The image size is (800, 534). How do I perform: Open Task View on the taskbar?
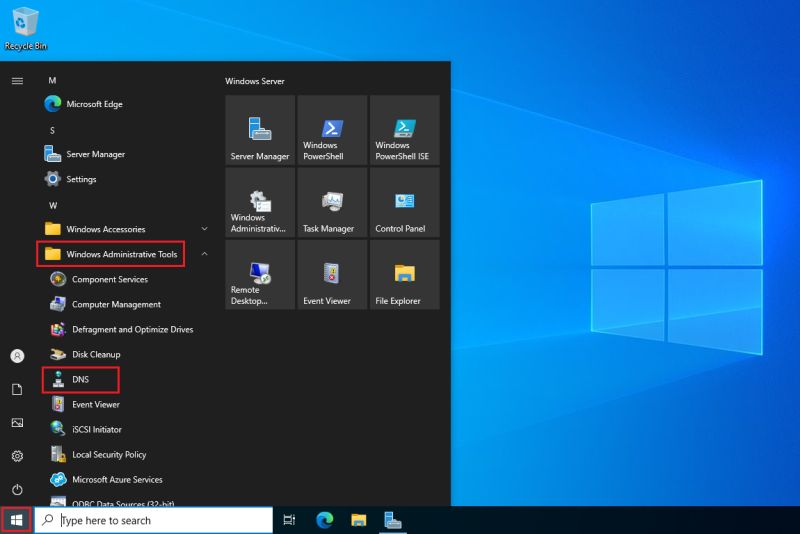(x=289, y=520)
